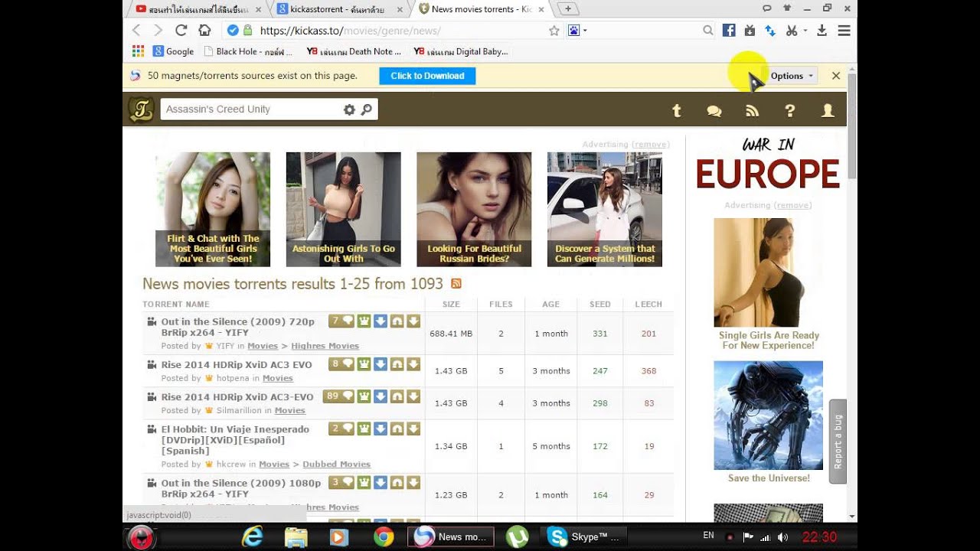Open the community chat bubbles icon
The height and width of the screenshot is (551, 980).
tap(714, 111)
